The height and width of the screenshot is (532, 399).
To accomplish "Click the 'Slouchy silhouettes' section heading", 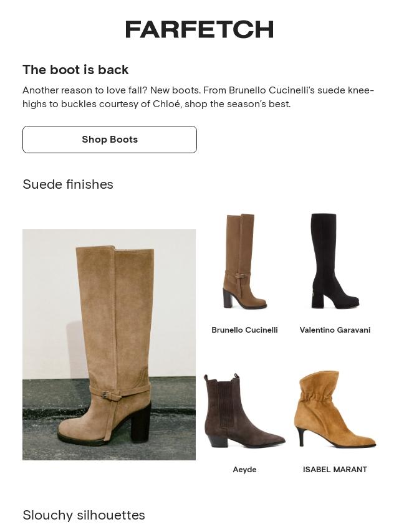I will 84,515.
